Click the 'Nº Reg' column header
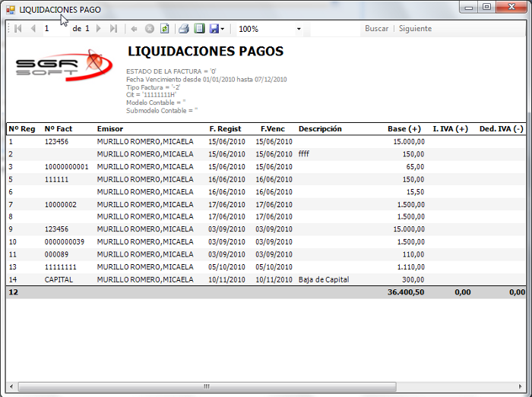Viewport: 532px width, 397px height. pyautogui.click(x=22, y=129)
